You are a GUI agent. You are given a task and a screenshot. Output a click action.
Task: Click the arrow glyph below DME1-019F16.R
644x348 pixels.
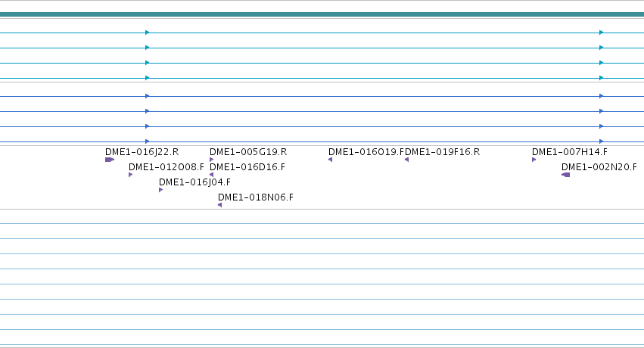click(x=406, y=160)
